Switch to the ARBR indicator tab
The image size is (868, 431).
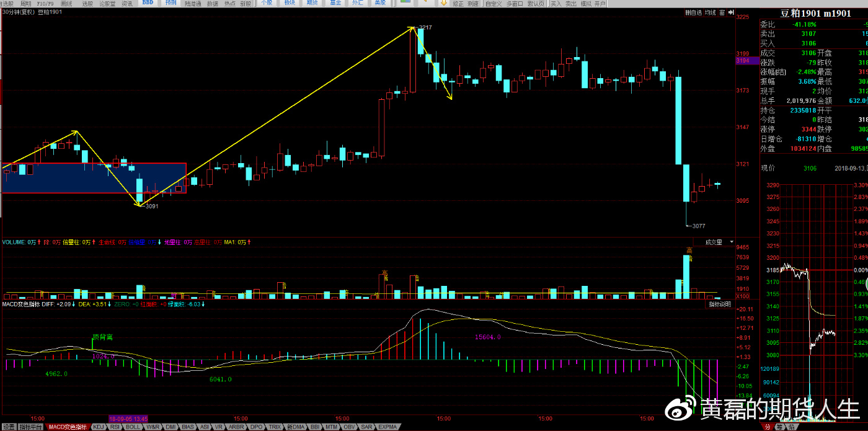click(x=237, y=427)
